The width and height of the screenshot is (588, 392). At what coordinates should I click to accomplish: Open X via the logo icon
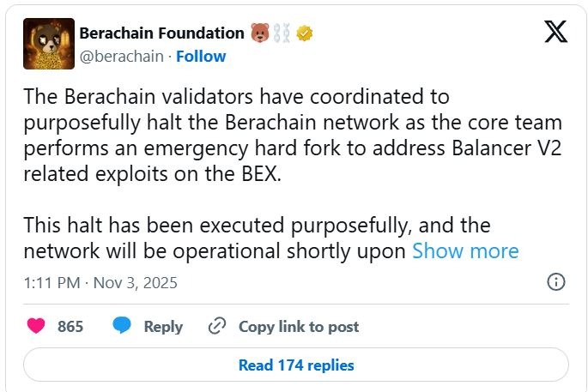coord(555,34)
